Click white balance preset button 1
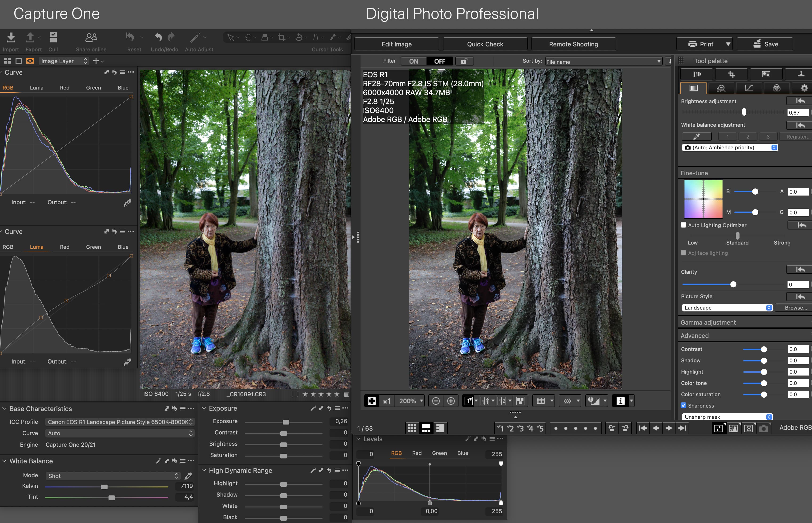812x523 pixels. click(727, 137)
